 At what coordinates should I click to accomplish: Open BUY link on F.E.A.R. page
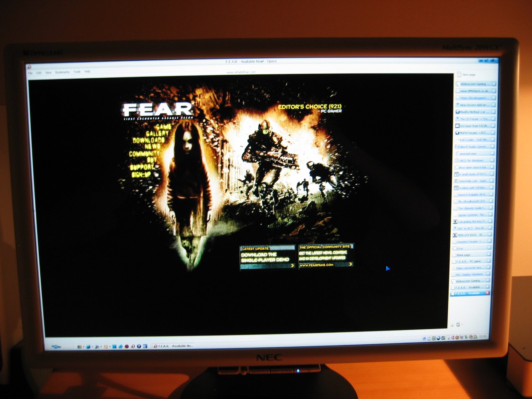point(152,160)
